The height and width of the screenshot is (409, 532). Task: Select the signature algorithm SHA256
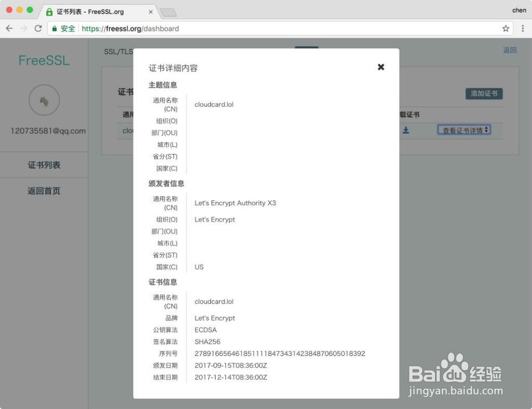coord(207,342)
